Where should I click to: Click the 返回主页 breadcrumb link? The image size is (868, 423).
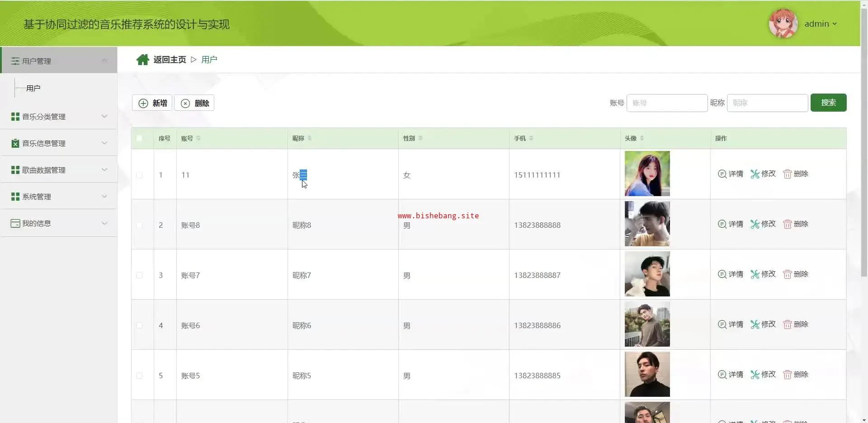(x=170, y=60)
